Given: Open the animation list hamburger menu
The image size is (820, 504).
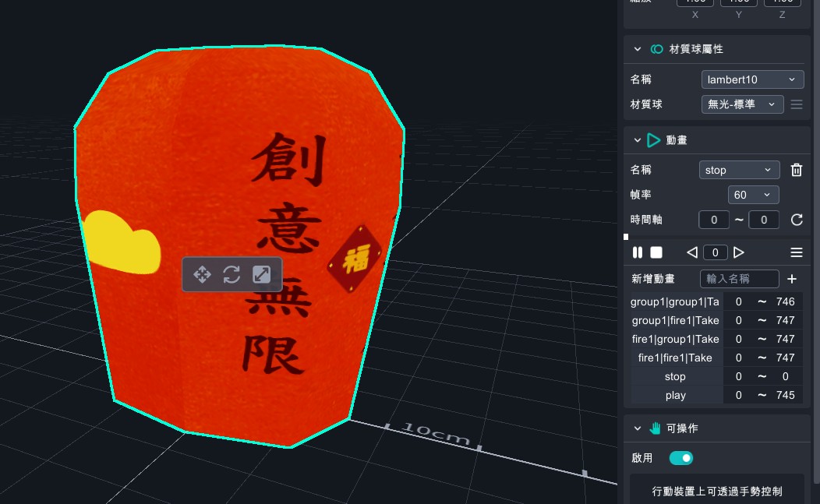Looking at the screenshot, I should coord(797,252).
